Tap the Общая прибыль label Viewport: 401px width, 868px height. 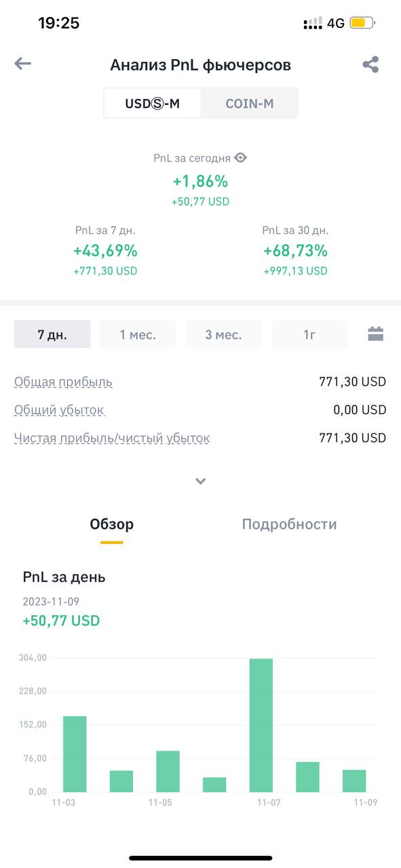63,382
